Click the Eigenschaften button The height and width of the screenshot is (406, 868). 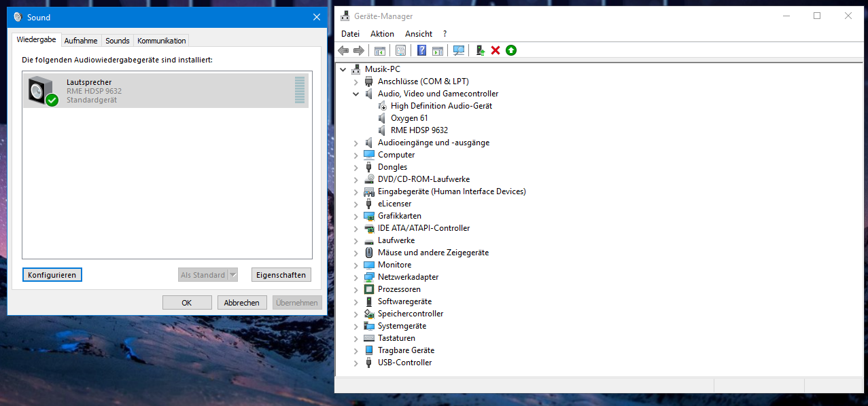(281, 275)
